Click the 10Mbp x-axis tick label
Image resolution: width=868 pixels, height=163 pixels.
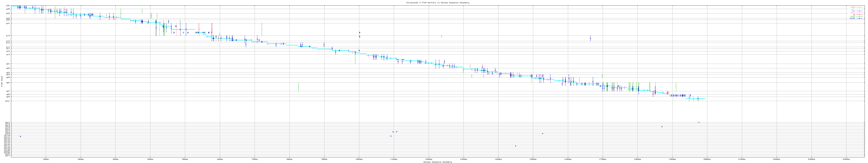click(46, 159)
